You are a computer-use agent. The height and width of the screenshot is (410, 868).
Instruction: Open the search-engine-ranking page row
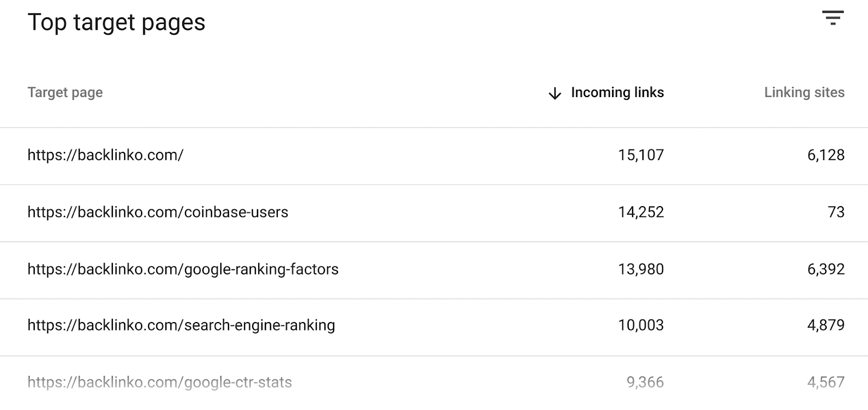click(181, 325)
